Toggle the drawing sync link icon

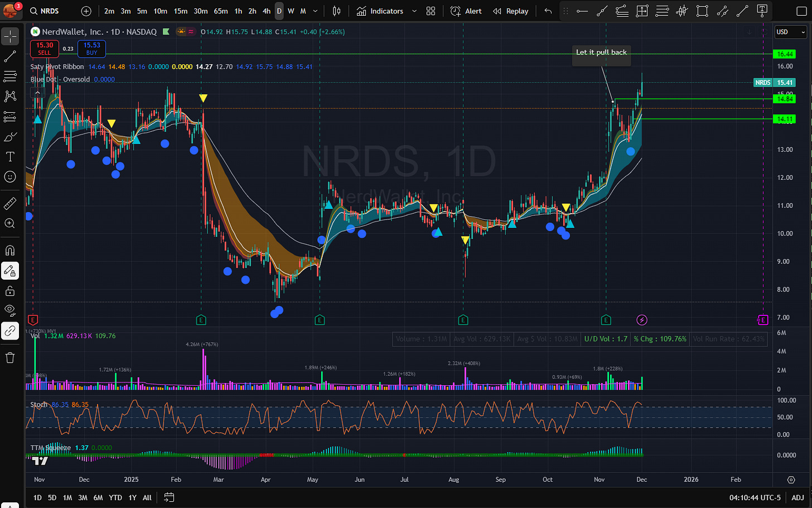coord(10,331)
